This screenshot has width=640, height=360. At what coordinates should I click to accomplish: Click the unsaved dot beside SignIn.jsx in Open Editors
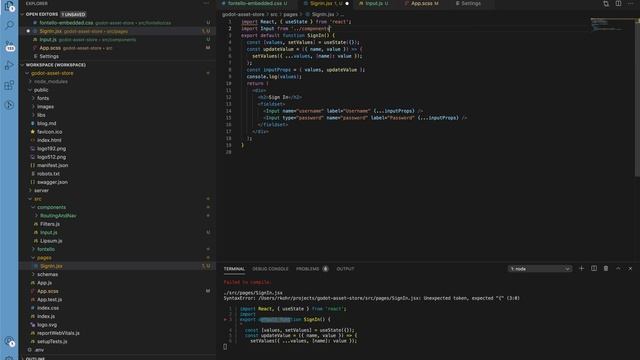(x=28, y=31)
